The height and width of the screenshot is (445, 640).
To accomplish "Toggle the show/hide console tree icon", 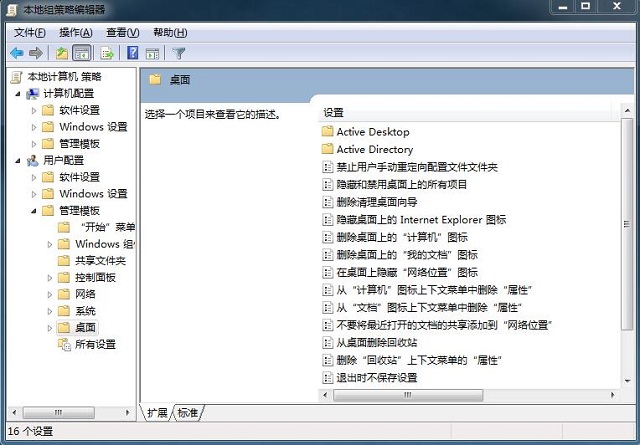I will (81, 53).
